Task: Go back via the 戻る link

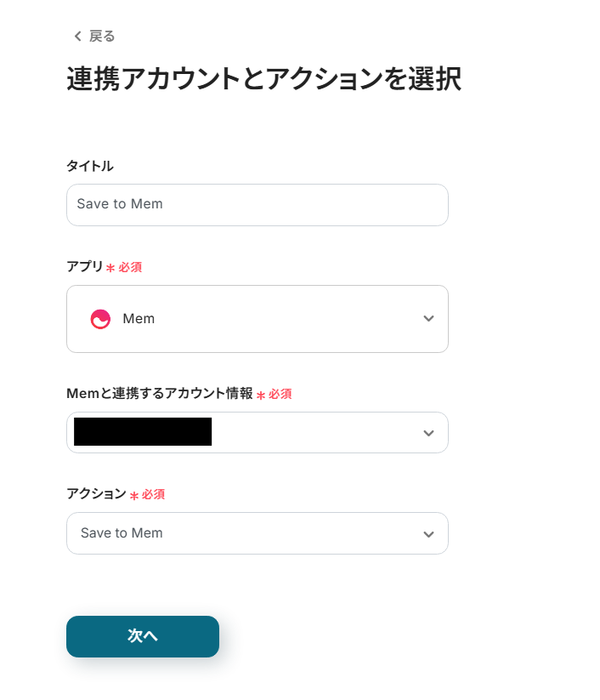Action: pos(101,36)
